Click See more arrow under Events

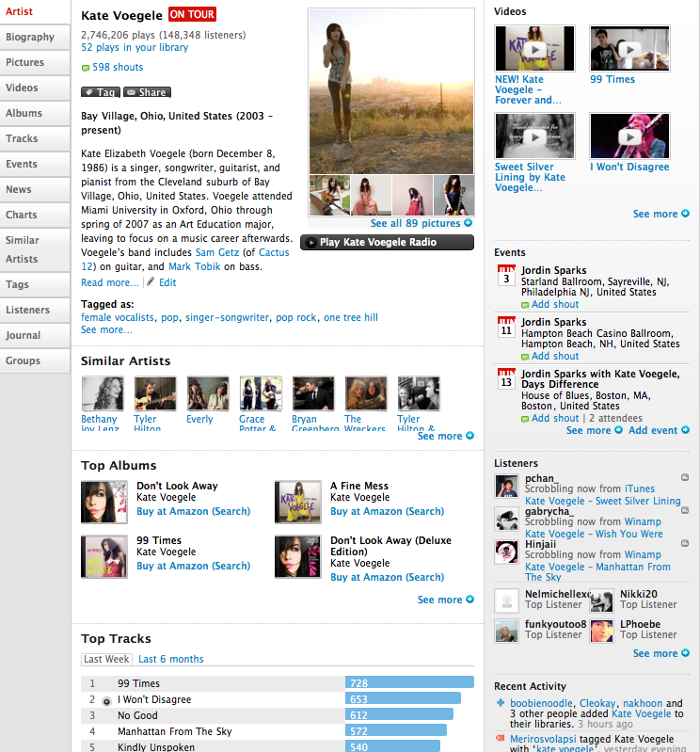pos(618,430)
